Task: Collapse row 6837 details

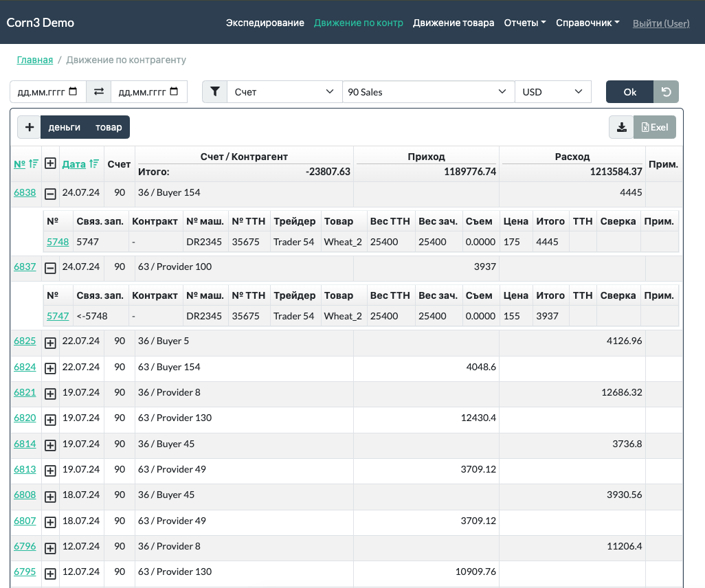Action: (x=50, y=268)
